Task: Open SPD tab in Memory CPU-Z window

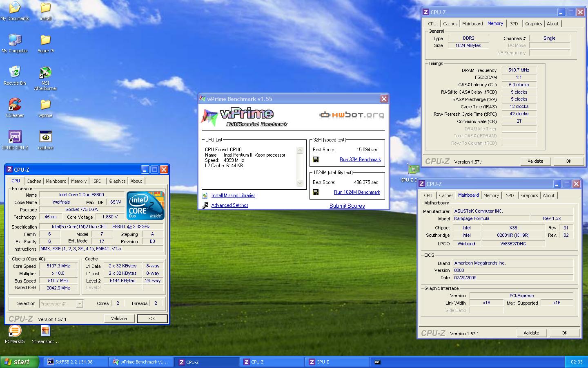Action: tap(514, 24)
